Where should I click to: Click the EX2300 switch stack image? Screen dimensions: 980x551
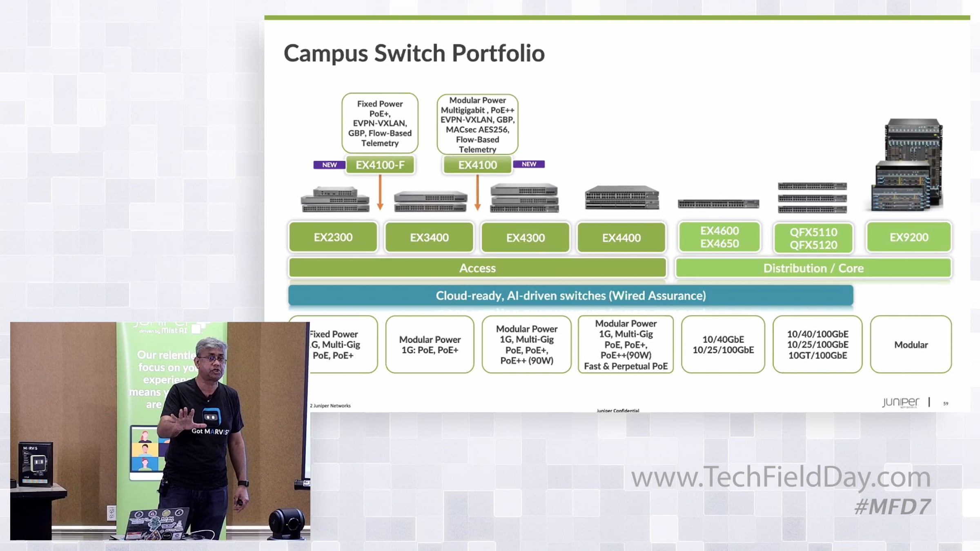(x=335, y=200)
